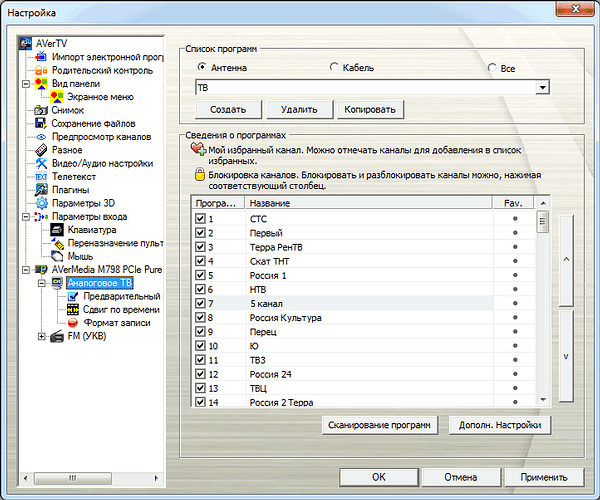This screenshot has height=500, width=600.
Task: Move channel down with v button
Action: (x=566, y=357)
